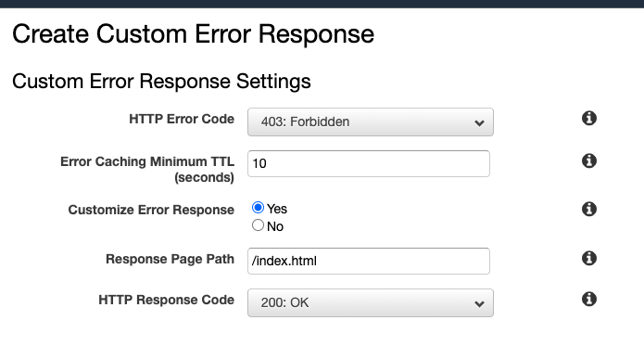The height and width of the screenshot is (346, 644).
Task: Focus the Error Caching Minimum TTL field
Action: click(x=369, y=163)
